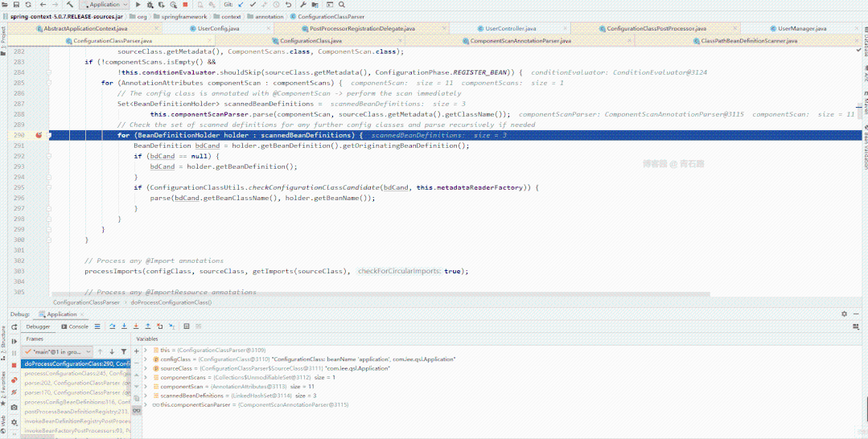Open Settings with the wrench icon
Viewport: 868px width, 439px height.
tap(303, 5)
